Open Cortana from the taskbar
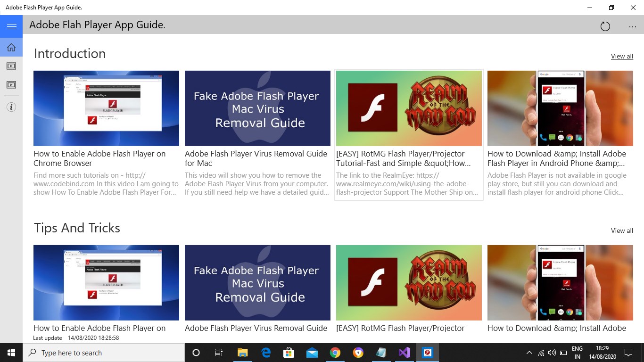The image size is (644, 362). point(196,353)
